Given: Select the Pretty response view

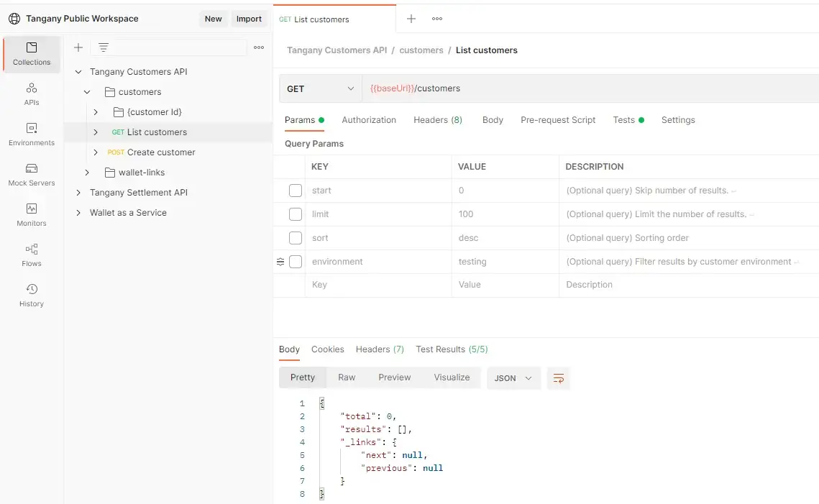Looking at the screenshot, I should (303, 377).
